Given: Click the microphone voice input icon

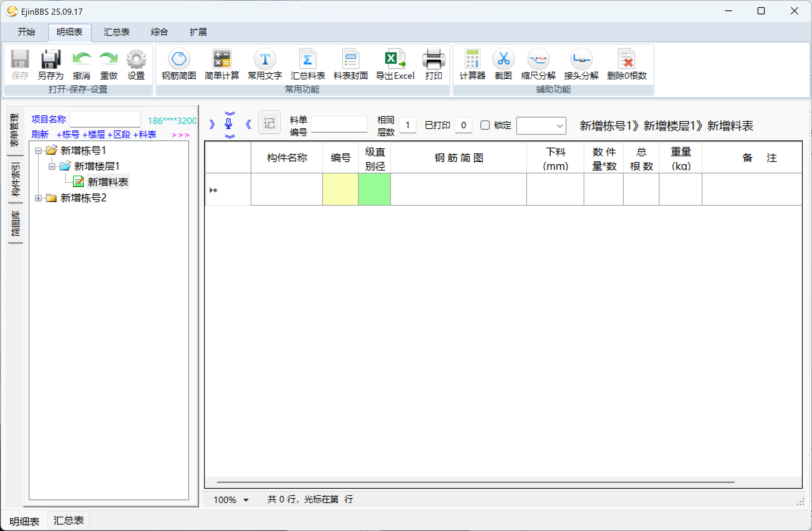Looking at the screenshot, I should point(228,124).
